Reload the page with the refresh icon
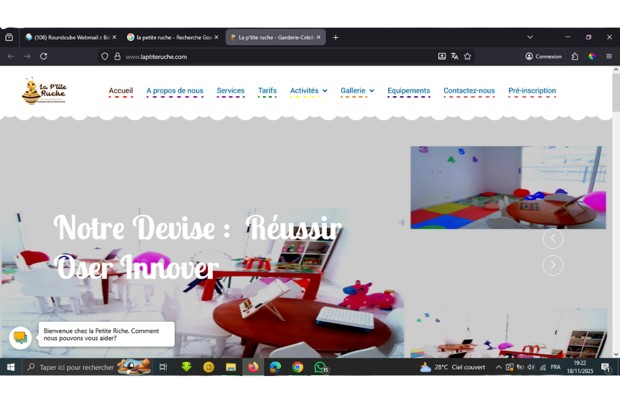 (x=43, y=56)
